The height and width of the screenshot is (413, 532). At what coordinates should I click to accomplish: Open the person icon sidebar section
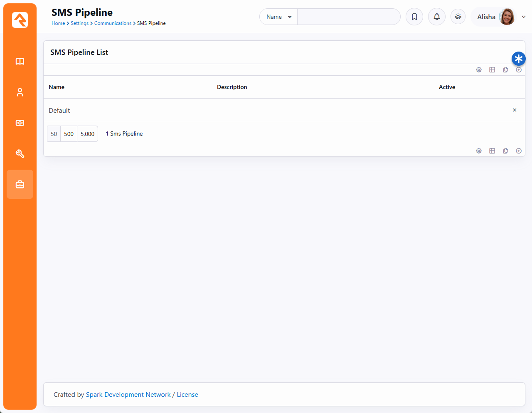click(20, 92)
